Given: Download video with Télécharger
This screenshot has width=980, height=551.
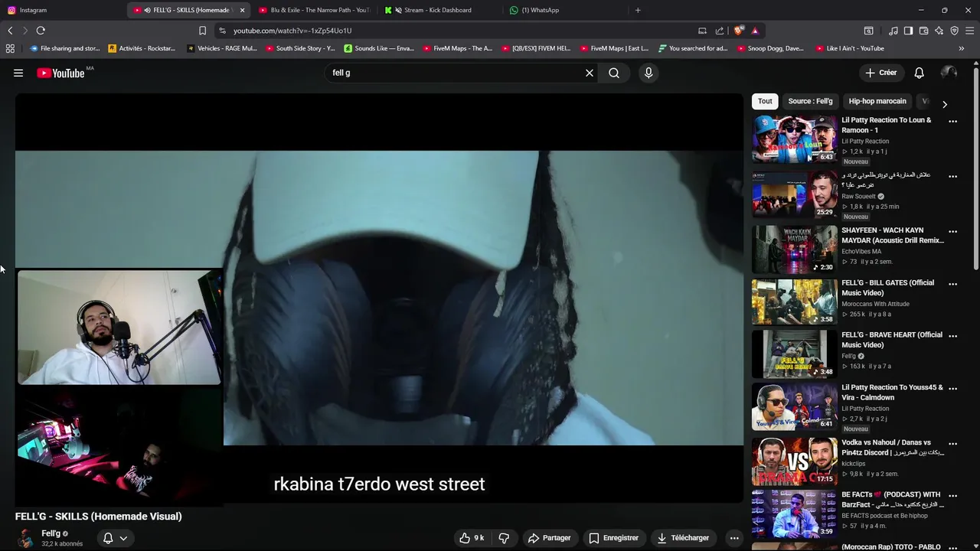Looking at the screenshot, I should click(684, 538).
